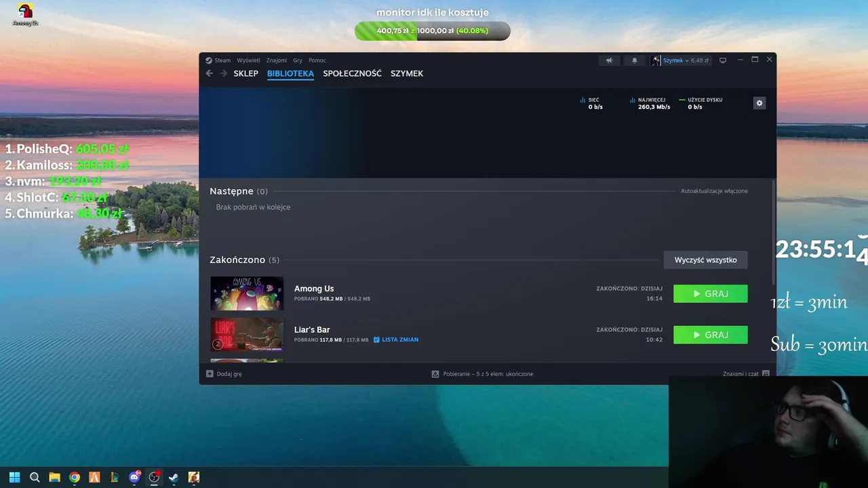Open Znajomi i czat

[741, 373]
